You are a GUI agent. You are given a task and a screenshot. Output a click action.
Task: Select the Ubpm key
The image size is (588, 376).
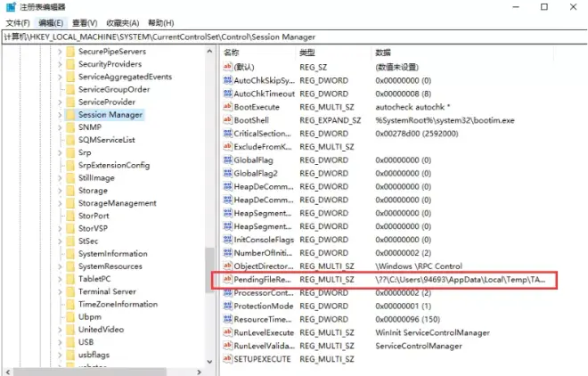click(90, 317)
